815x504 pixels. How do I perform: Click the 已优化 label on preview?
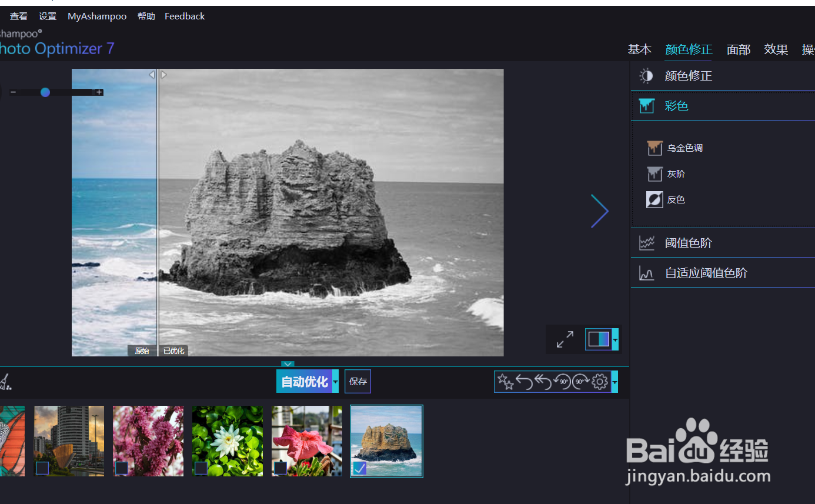pos(173,351)
